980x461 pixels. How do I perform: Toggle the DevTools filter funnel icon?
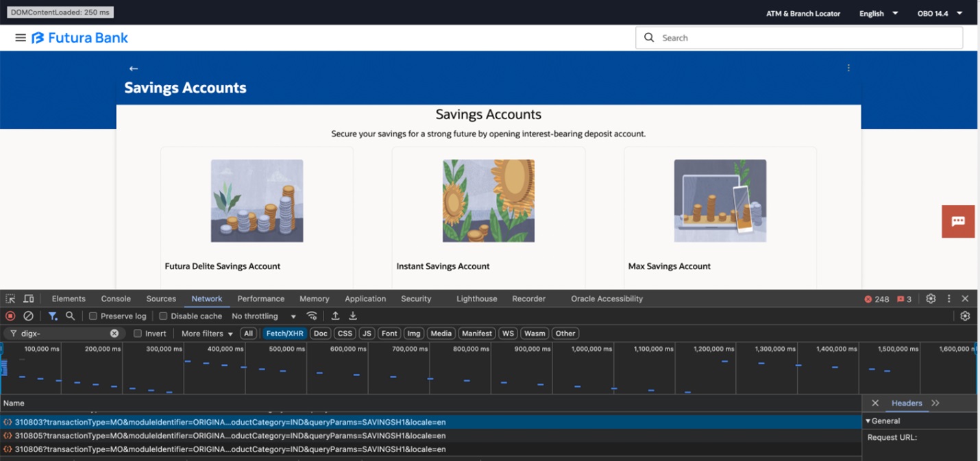(x=53, y=316)
